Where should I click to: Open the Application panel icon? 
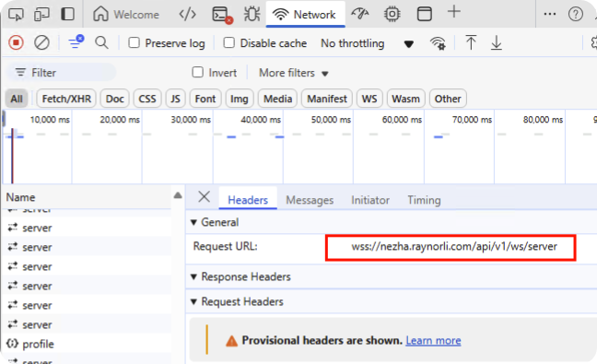point(424,15)
